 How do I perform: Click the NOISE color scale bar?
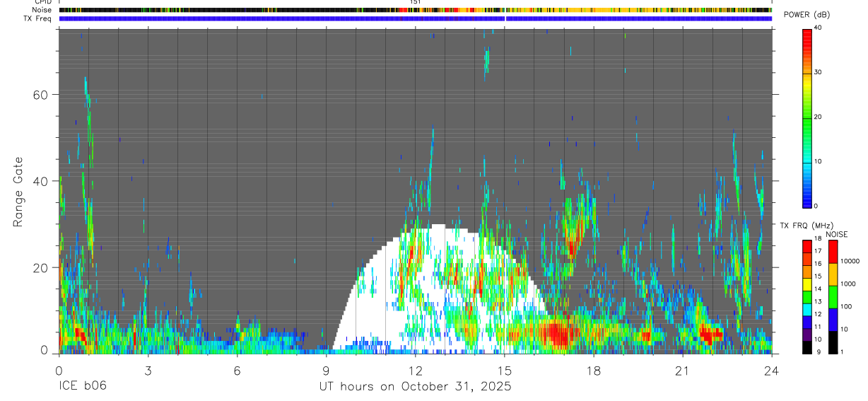(833, 296)
